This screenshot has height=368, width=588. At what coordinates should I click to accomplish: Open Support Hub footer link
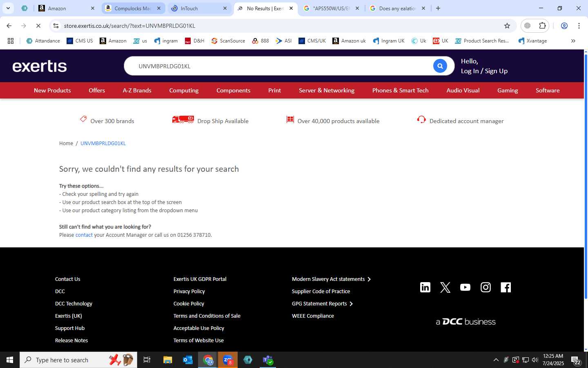(70, 328)
